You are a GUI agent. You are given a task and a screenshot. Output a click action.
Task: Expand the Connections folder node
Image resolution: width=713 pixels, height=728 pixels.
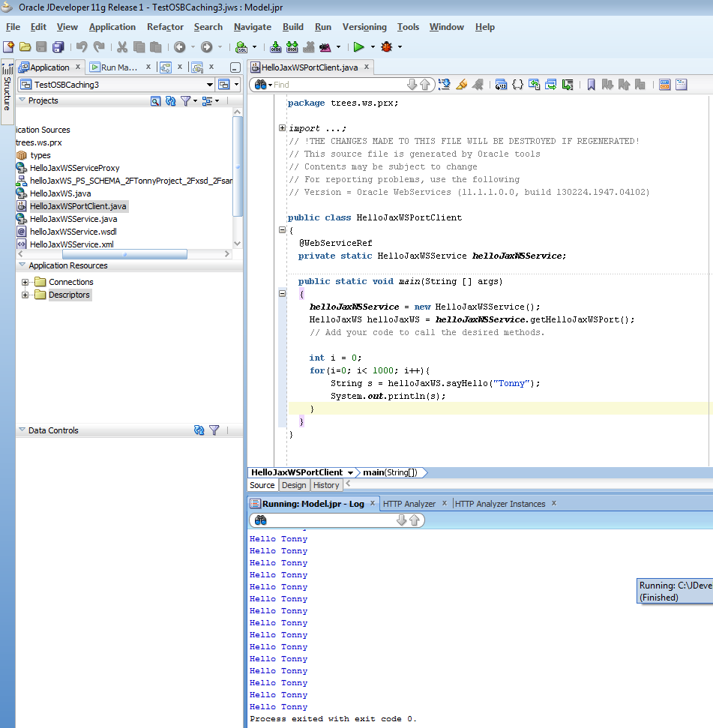(x=25, y=283)
